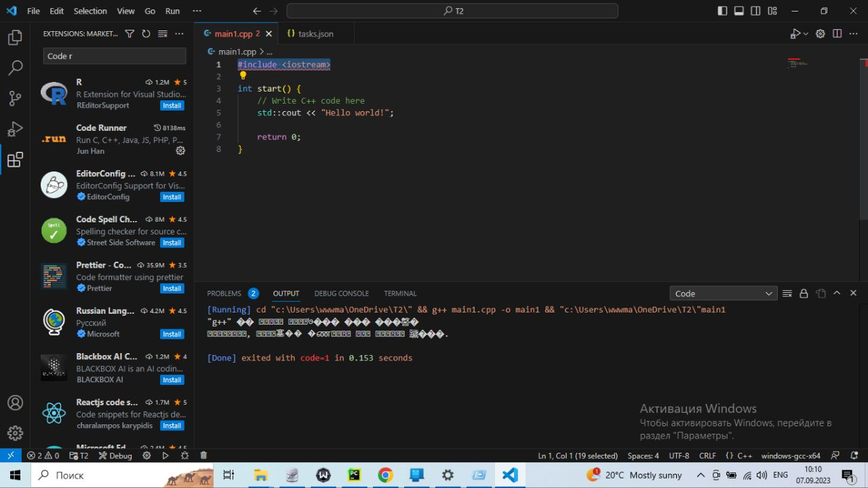The width and height of the screenshot is (868, 488).
Task: Clear the output panel
Action: click(787, 293)
